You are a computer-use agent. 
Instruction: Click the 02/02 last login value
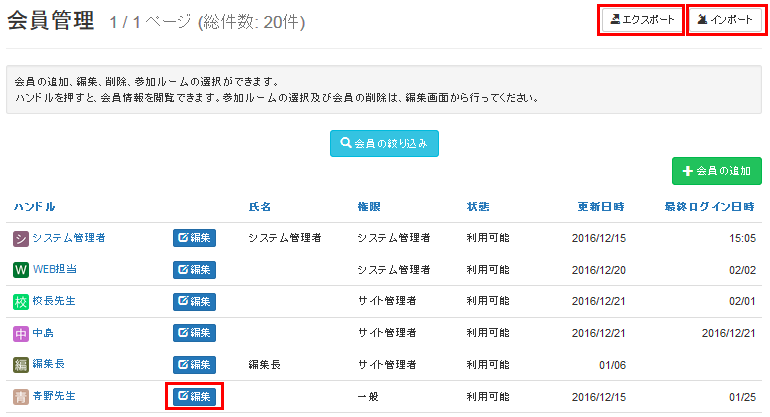[x=742, y=270]
